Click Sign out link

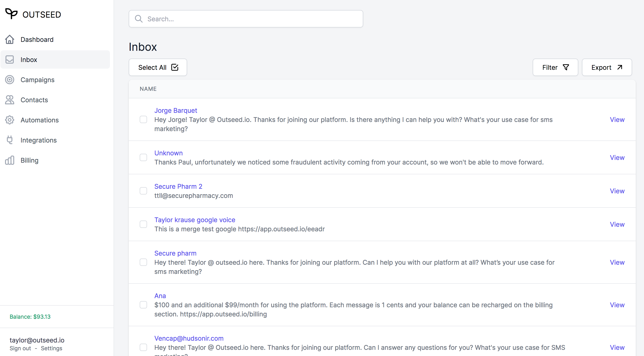coord(20,348)
